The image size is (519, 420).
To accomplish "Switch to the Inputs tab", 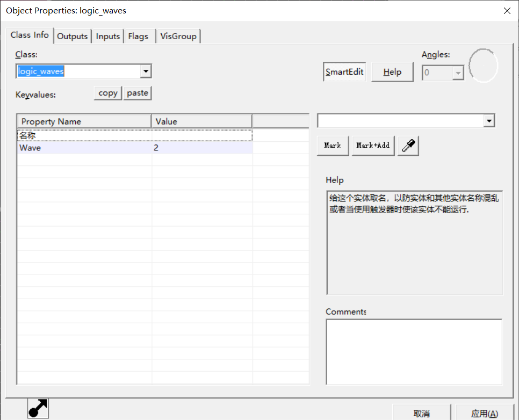I will point(108,36).
